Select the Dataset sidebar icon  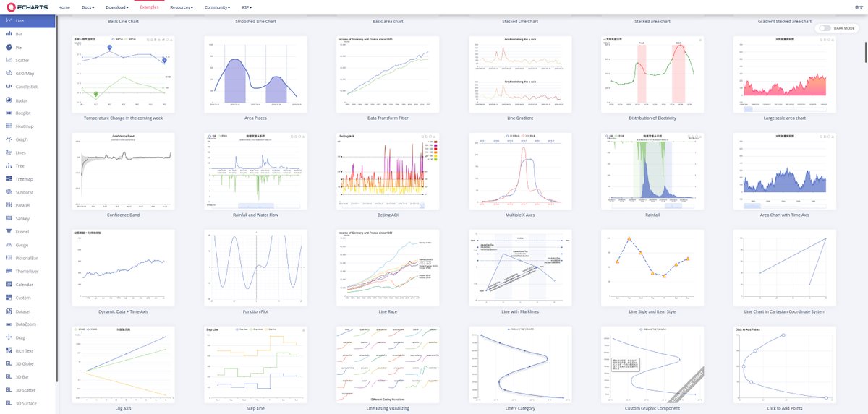tap(7, 311)
